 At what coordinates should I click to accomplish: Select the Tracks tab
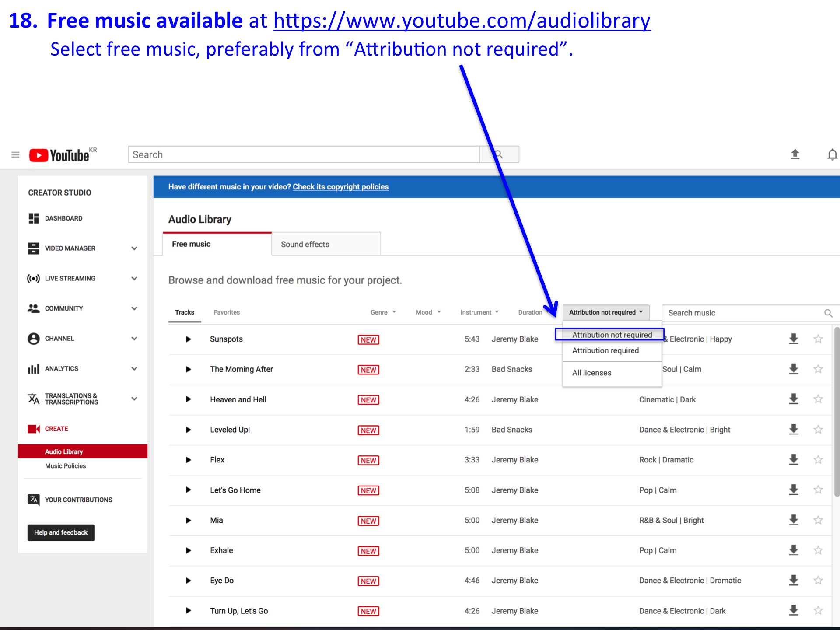(185, 312)
